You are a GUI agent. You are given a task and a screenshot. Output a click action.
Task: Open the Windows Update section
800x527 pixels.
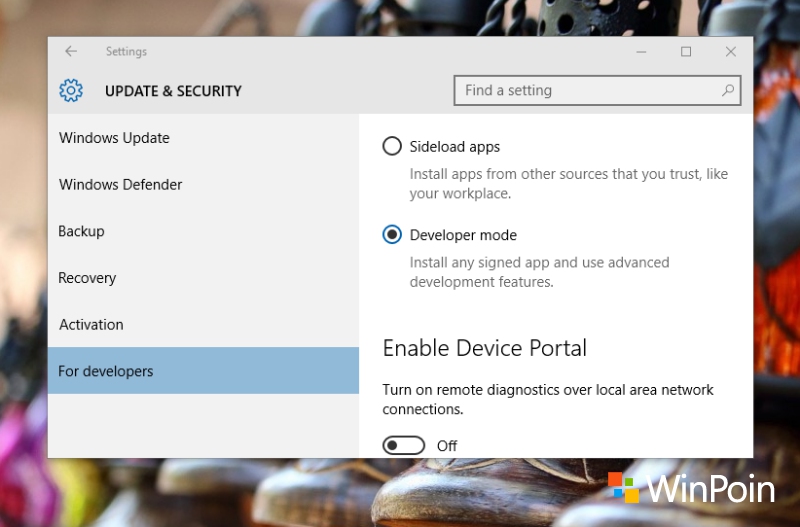click(x=203, y=138)
